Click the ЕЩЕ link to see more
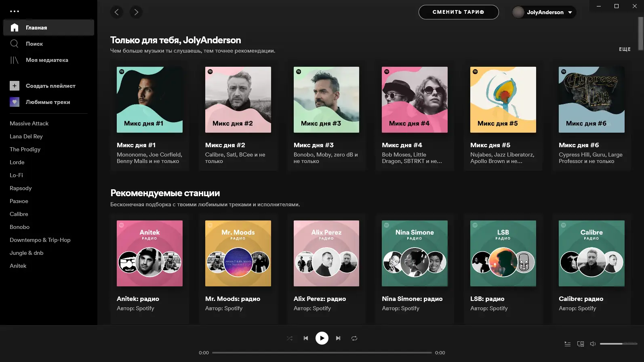The image size is (644, 362). point(625,49)
